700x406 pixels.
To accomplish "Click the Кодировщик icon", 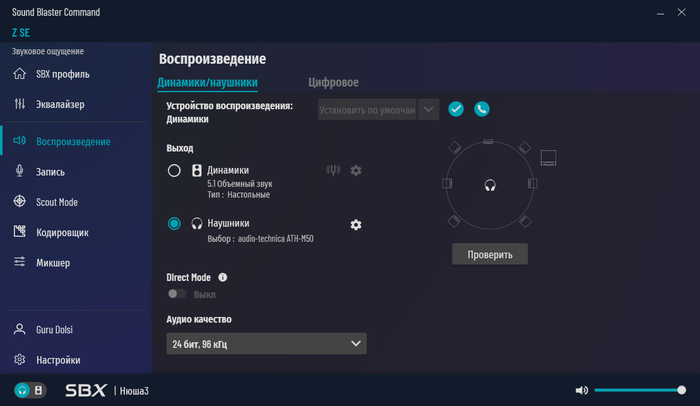I will pyautogui.click(x=20, y=231).
